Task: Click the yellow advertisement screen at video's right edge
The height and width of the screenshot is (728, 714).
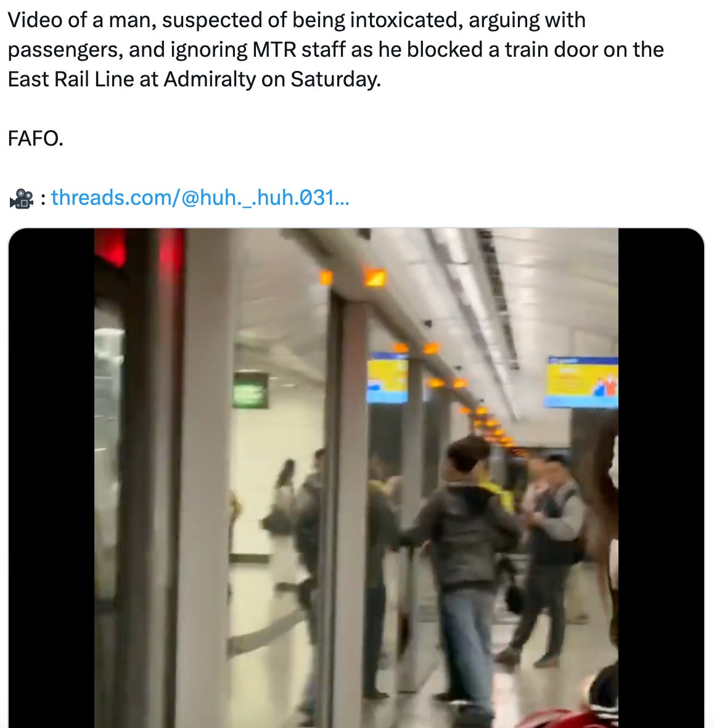Action: pos(582,382)
